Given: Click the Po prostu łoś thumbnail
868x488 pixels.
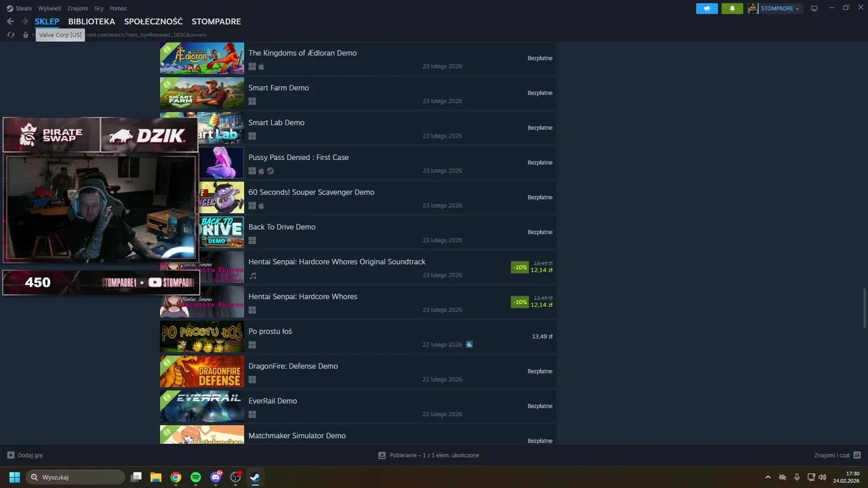Looking at the screenshot, I should pos(202,337).
